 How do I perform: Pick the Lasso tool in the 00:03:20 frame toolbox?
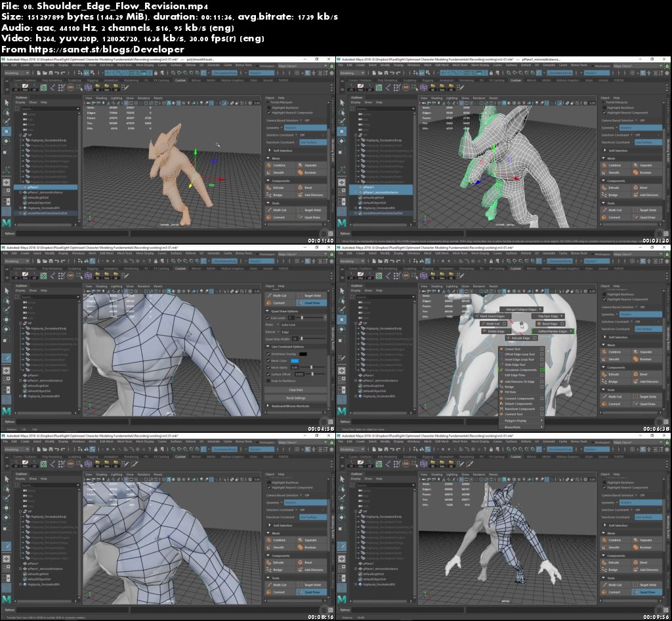(342, 112)
